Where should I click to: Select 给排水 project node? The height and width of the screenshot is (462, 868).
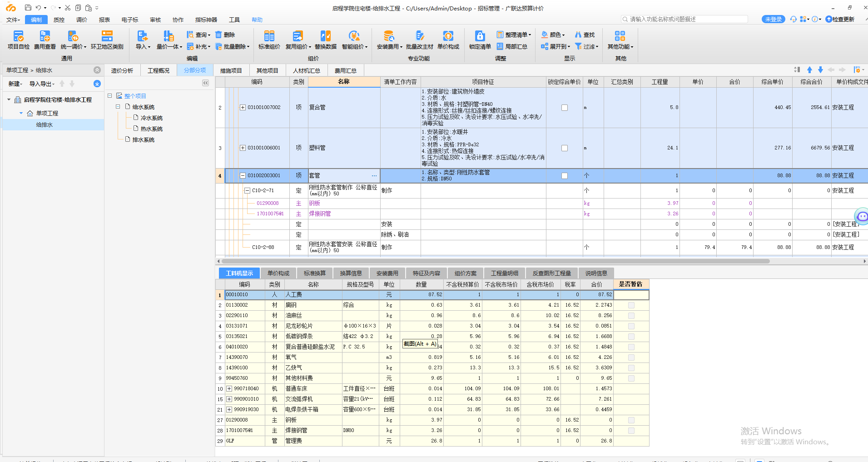[x=45, y=124]
